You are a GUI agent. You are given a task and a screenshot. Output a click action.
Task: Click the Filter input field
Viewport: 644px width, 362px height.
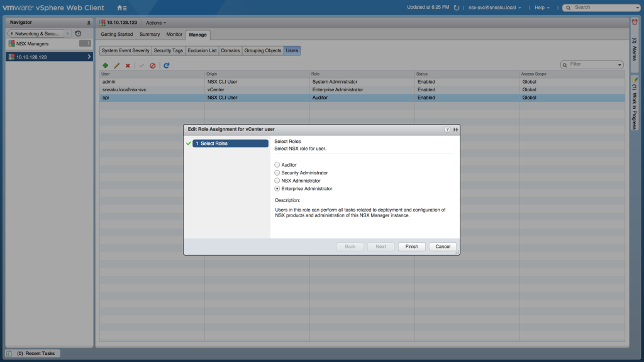[x=592, y=65]
